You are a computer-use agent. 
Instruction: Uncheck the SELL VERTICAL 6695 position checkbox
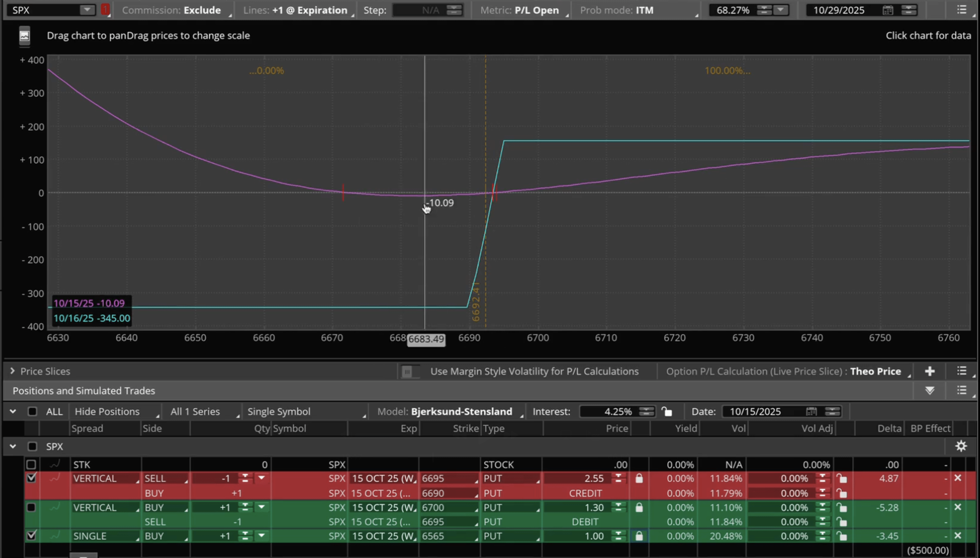31,478
